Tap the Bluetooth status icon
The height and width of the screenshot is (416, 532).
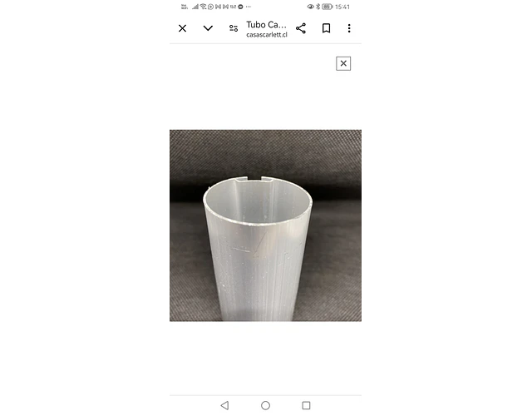point(318,7)
